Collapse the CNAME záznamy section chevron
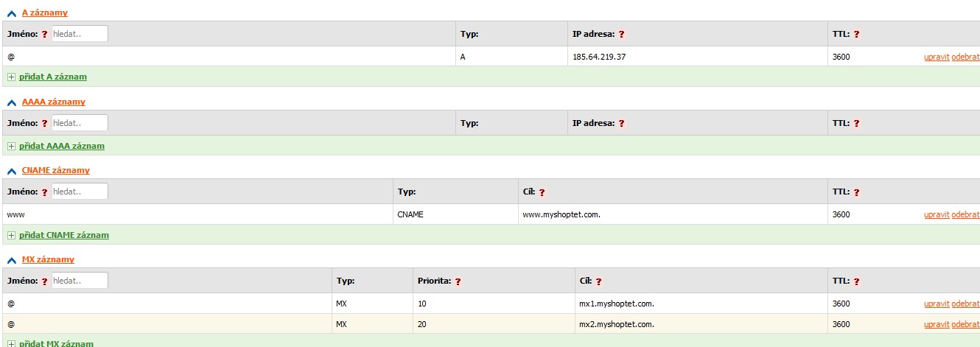 tap(11, 171)
